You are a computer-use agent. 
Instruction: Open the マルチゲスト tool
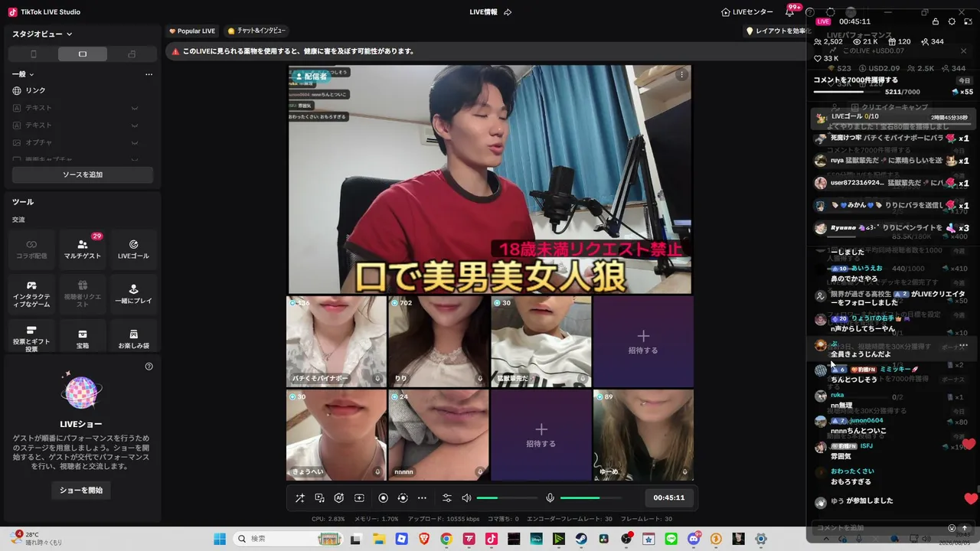83,249
